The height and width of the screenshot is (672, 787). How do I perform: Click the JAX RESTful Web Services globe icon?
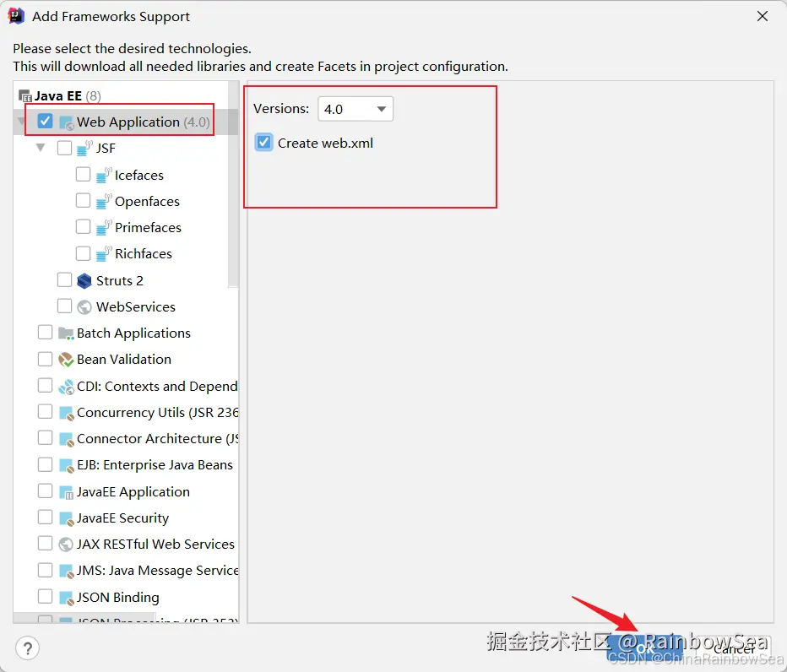(66, 544)
